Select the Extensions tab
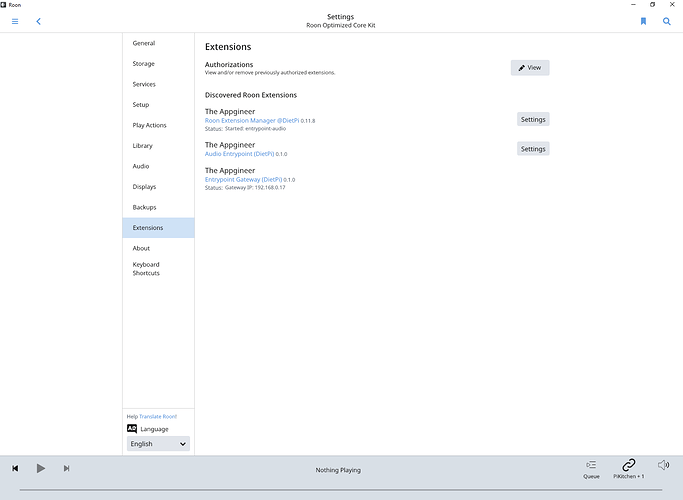Viewport: 683px width, 500px height. (158, 228)
